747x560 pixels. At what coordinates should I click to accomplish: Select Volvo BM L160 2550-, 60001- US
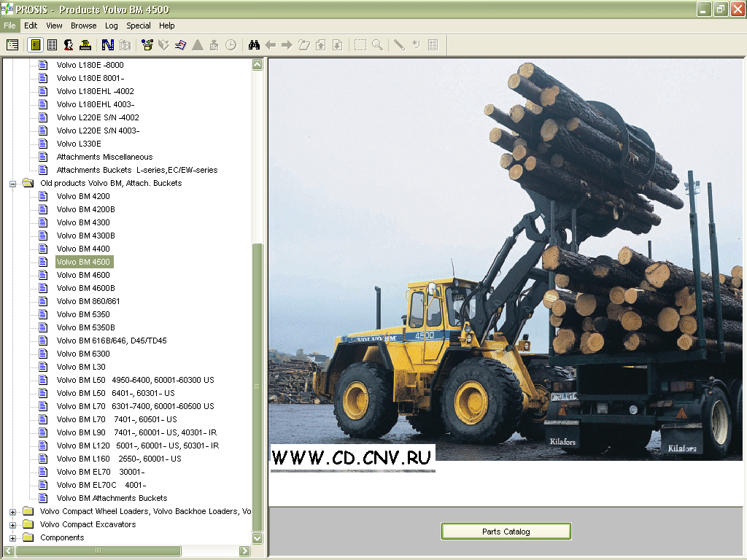tap(119, 459)
